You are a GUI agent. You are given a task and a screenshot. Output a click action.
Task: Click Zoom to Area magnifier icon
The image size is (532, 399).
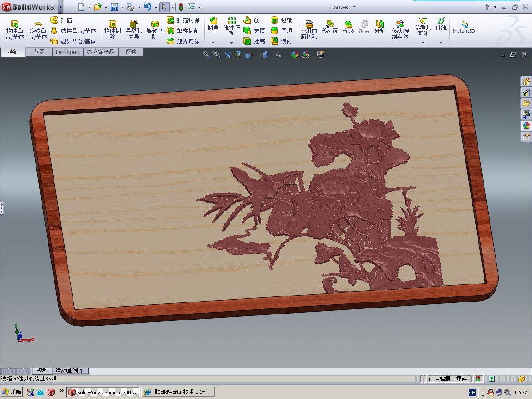coord(217,54)
